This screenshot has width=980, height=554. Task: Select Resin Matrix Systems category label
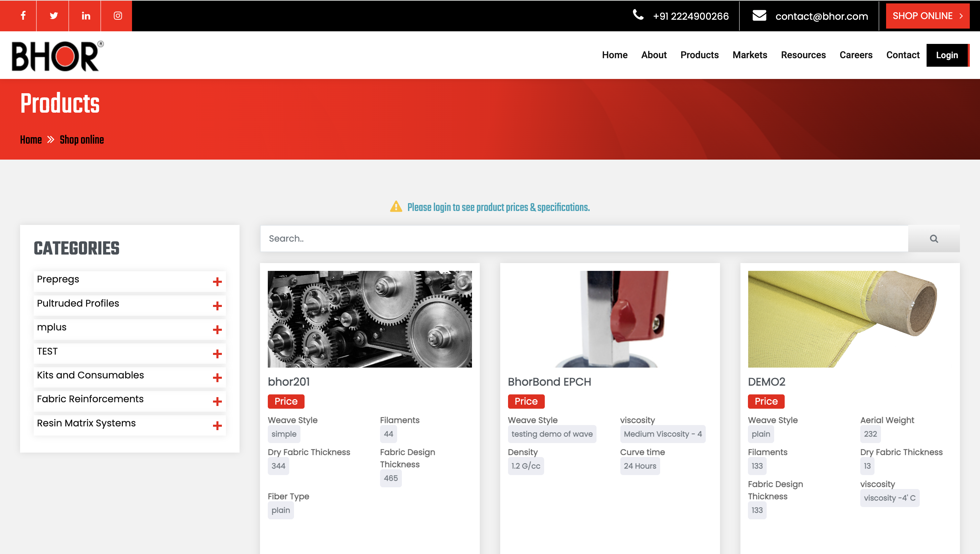point(86,423)
